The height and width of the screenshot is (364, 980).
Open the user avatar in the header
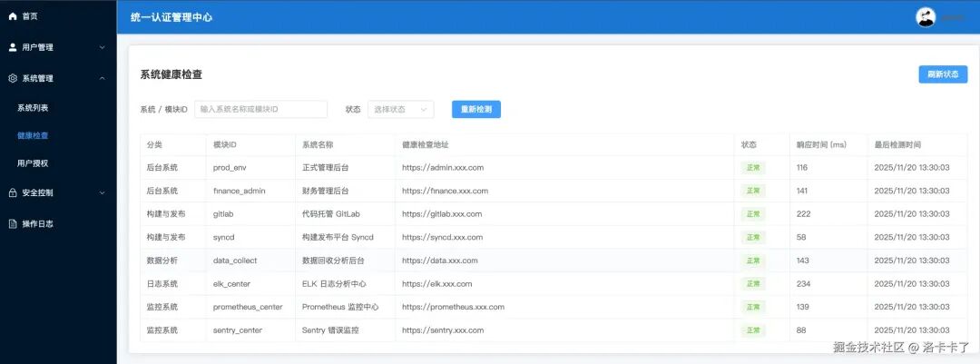[926, 17]
